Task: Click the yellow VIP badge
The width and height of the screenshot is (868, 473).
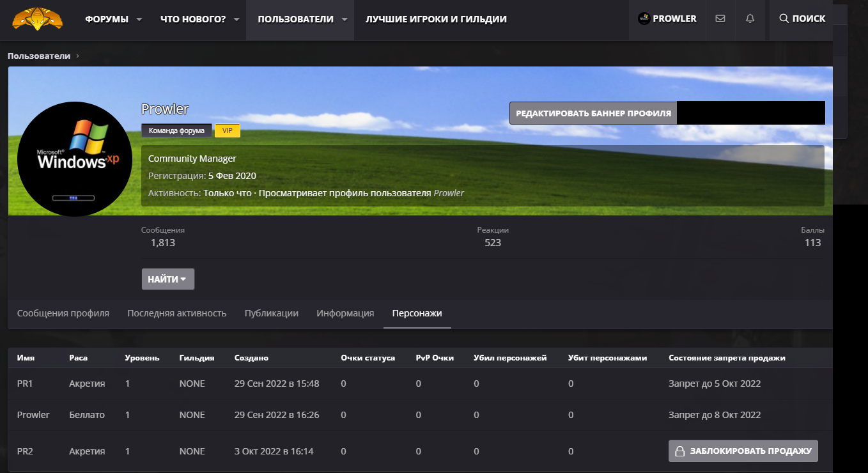Action: click(228, 130)
